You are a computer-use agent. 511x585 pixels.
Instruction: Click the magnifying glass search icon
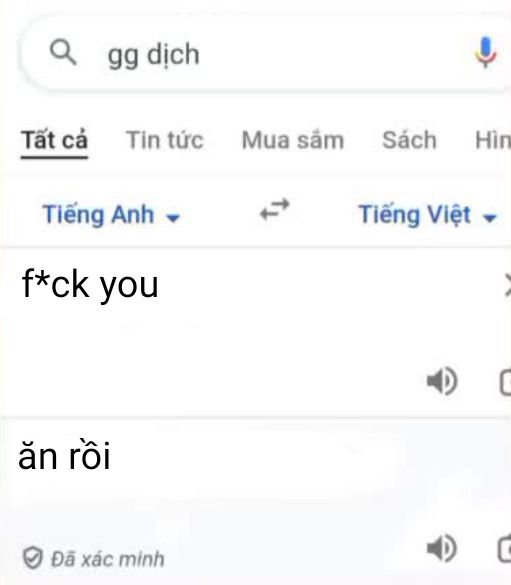coord(63,53)
